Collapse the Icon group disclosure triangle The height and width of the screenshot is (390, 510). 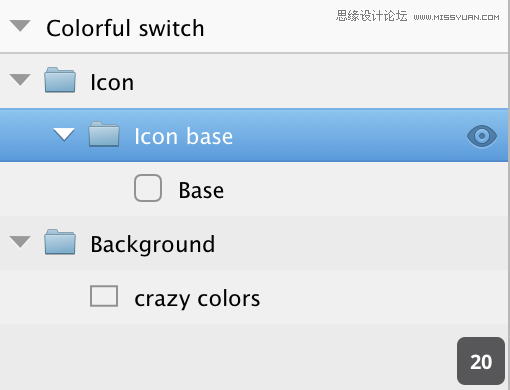(x=20, y=80)
